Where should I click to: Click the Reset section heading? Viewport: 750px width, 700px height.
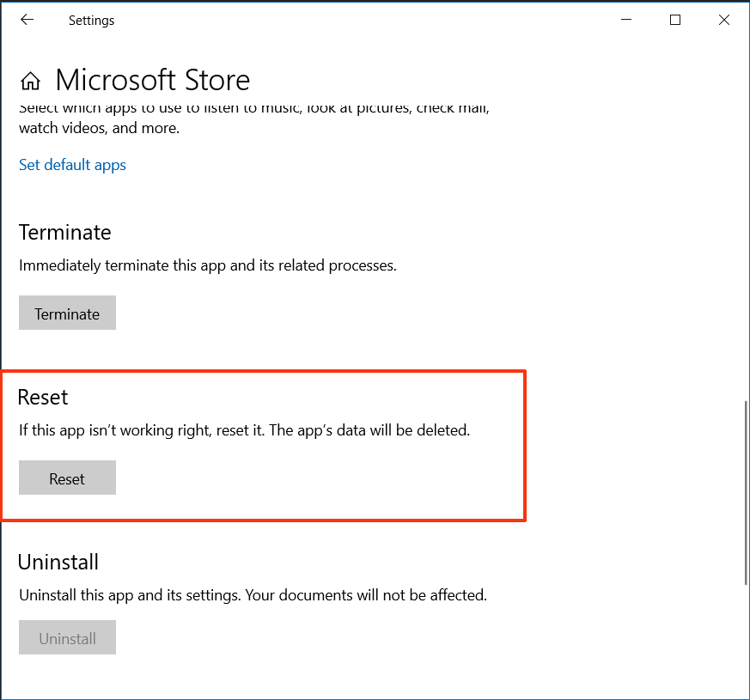(43, 398)
